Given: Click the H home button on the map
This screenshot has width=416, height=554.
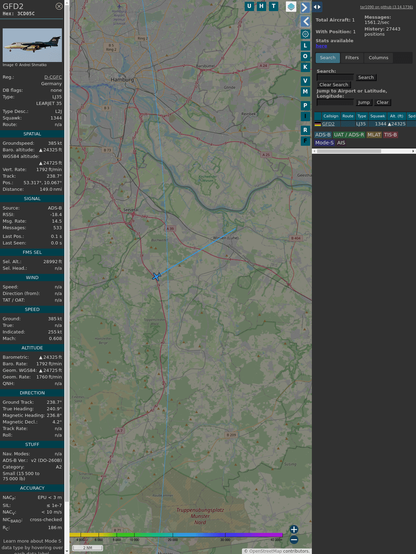Looking at the screenshot, I should pos(262,6).
